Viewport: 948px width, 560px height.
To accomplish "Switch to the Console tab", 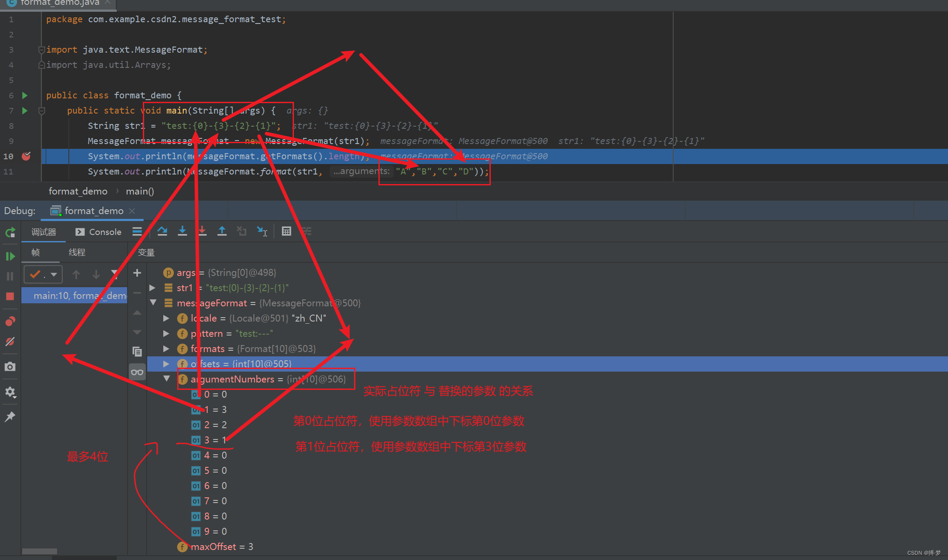I will pyautogui.click(x=98, y=232).
